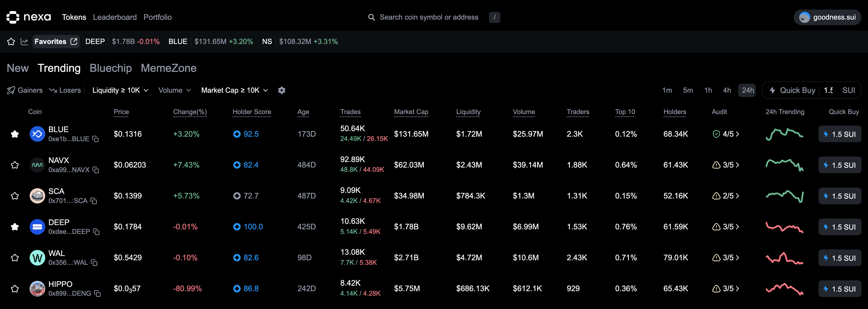This screenshot has height=309, width=868.
Task: Click the Nexa logo in the top bar
Action: [29, 17]
